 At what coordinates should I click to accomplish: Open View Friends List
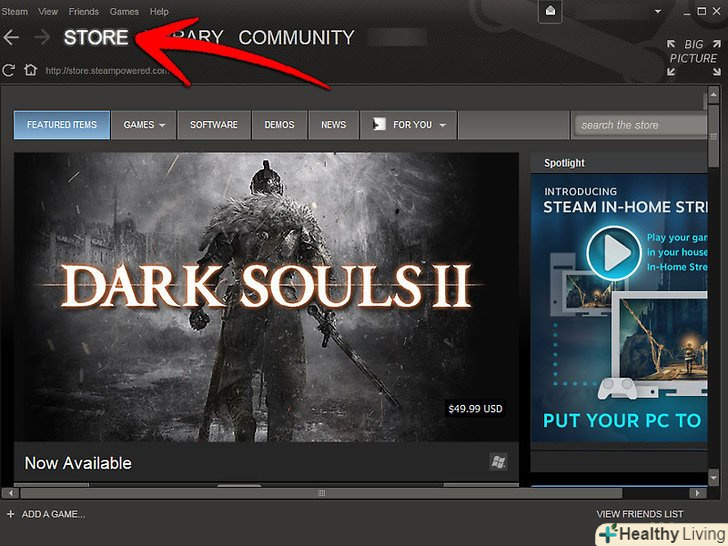coord(640,514)
